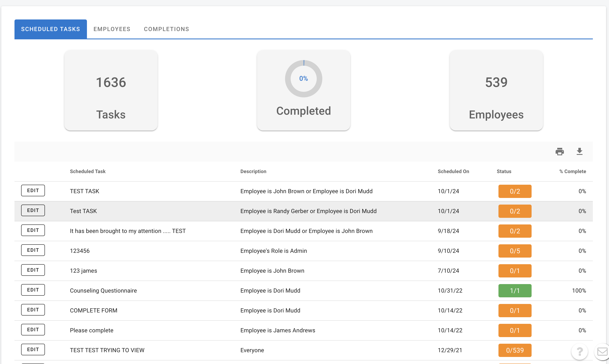This screenshot has height=364, width=609.
Task: Click the 0/5 status badge
Action: [515, 251]
